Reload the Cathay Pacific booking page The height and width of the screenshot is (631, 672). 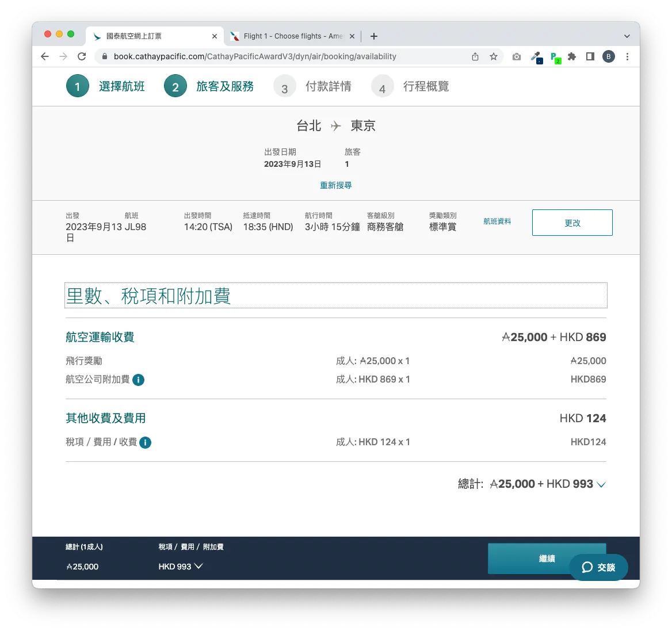tap(82, 56)
